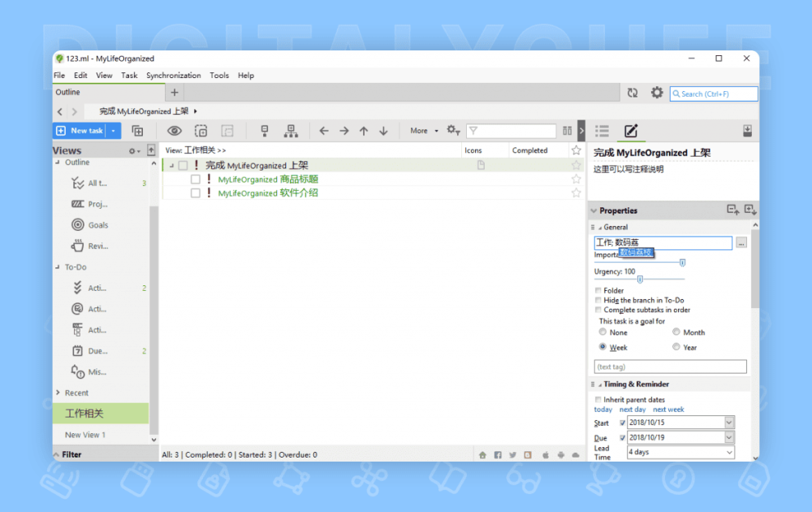Collapse the Properties section

point(594,211)
